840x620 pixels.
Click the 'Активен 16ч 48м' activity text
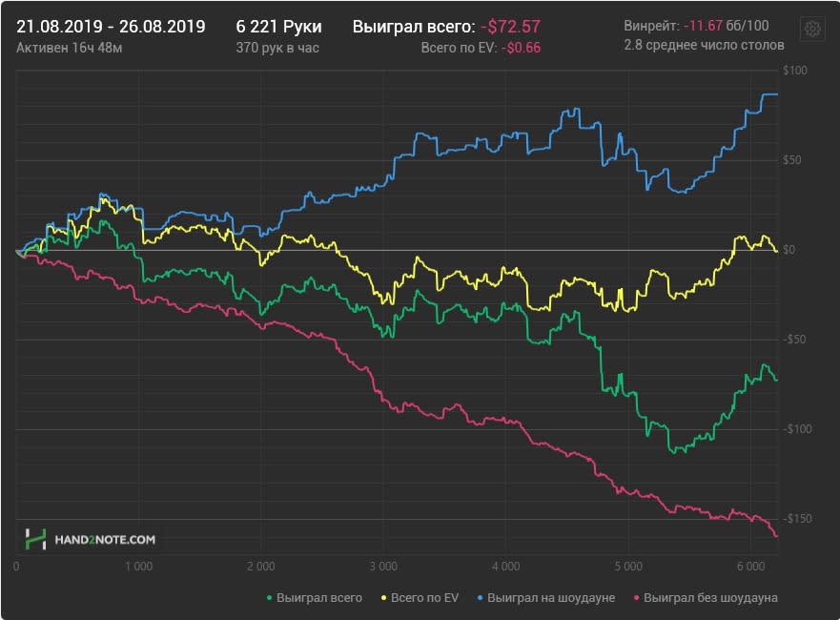click(69, 48)
